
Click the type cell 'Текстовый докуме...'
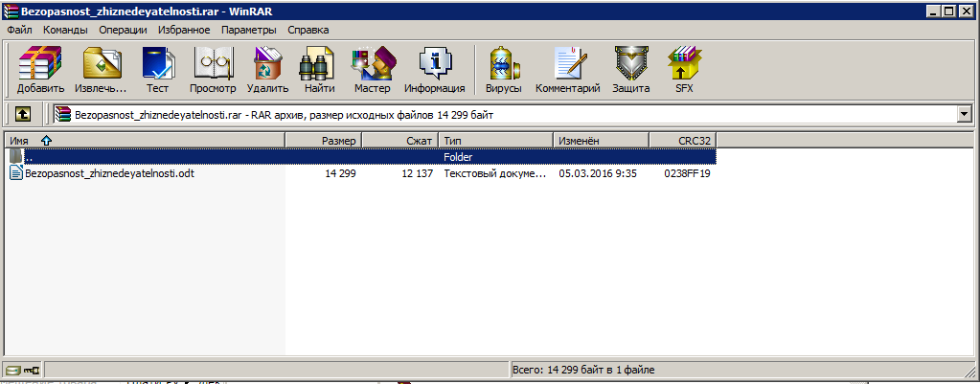coord(495,173)
